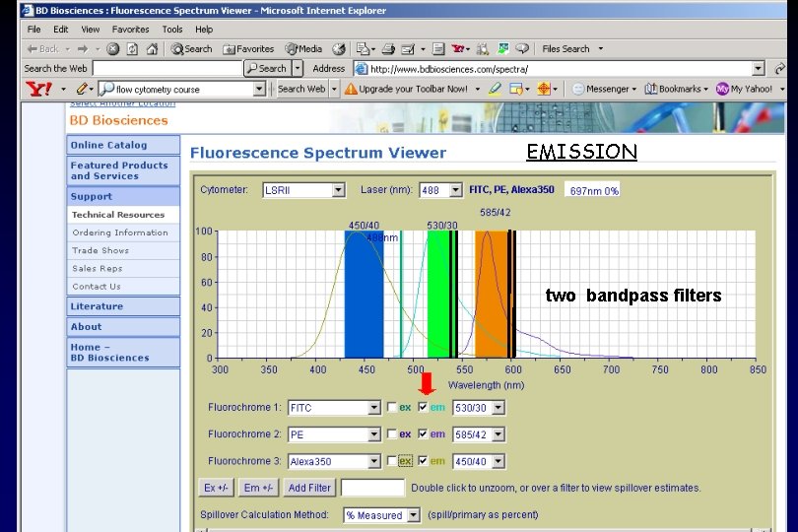Click the highlighter icon in Yahoo toolbar

[x=495, y=89]
